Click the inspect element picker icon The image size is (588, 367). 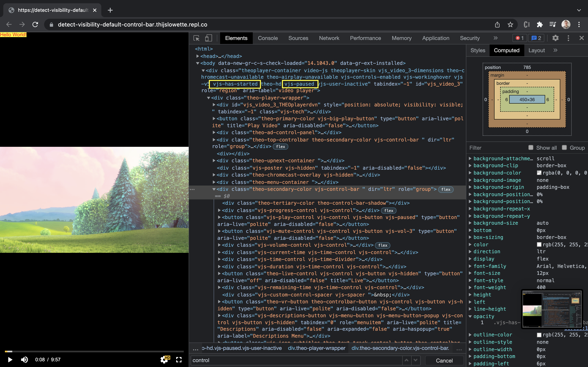click(196, 38)
